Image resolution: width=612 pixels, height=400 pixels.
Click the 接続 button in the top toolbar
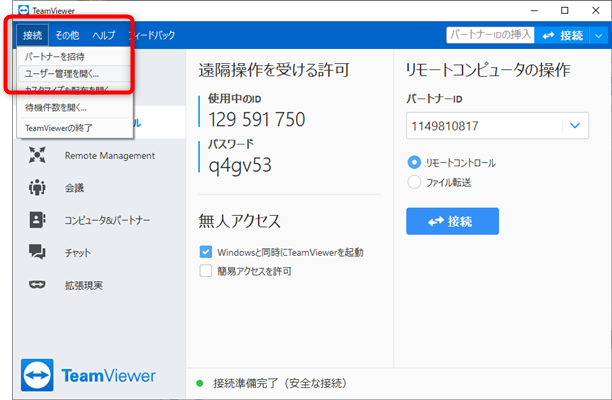563,36
